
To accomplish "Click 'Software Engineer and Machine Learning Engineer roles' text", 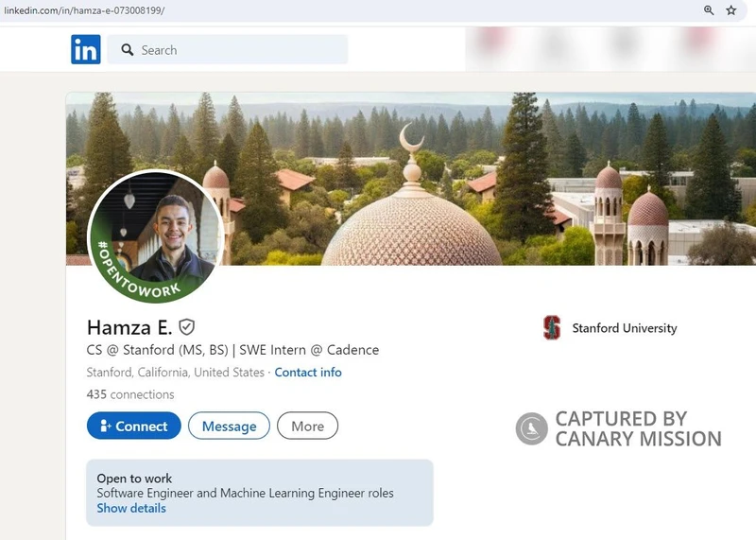I will tap(246, 494).
